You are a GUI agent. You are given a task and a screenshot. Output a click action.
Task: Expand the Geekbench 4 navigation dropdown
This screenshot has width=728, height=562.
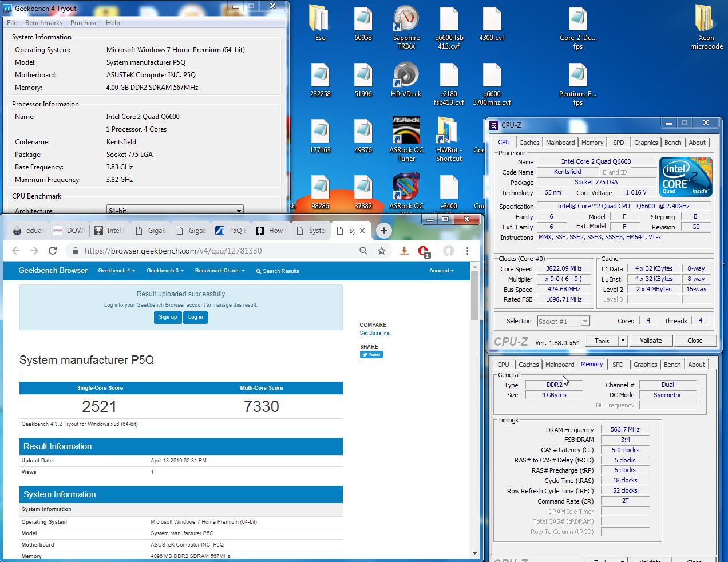116,271
